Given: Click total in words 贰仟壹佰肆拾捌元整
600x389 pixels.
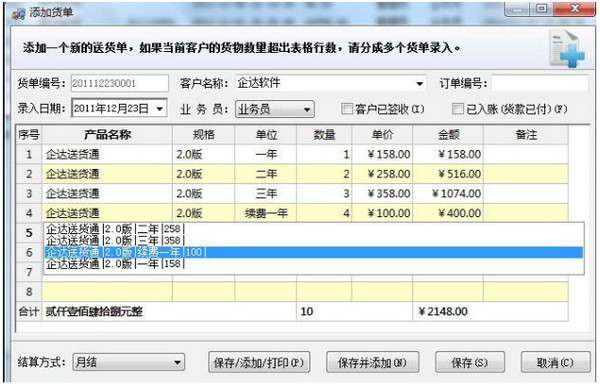Looking at the screenshot, I should click(x=94, y=312).
